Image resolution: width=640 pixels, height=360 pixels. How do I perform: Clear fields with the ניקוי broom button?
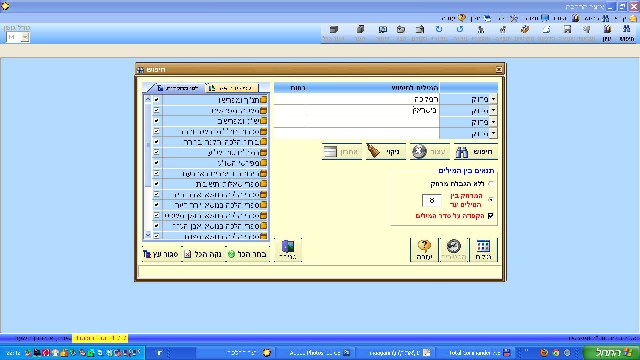[385, 152]
